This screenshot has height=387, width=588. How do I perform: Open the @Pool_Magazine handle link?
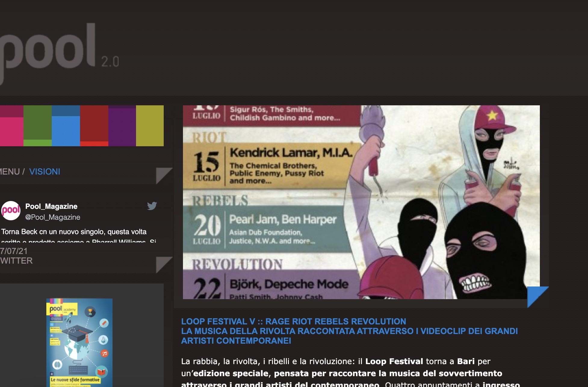53,217
